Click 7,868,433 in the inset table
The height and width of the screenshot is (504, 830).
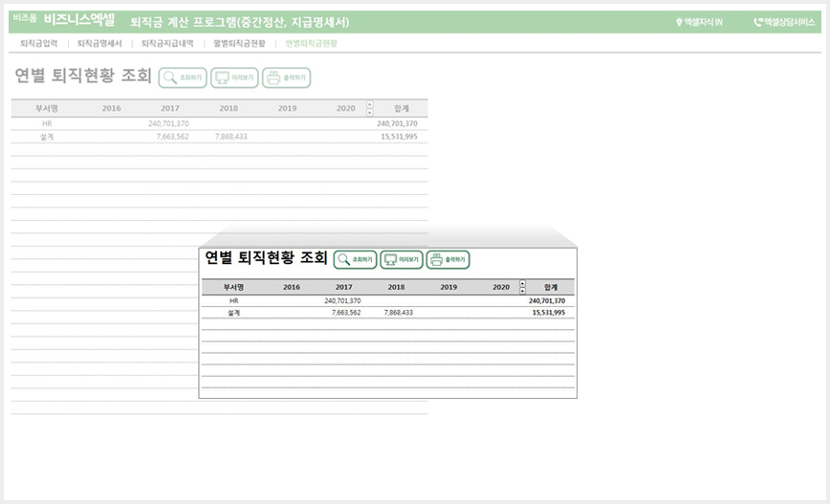[399, 313]
